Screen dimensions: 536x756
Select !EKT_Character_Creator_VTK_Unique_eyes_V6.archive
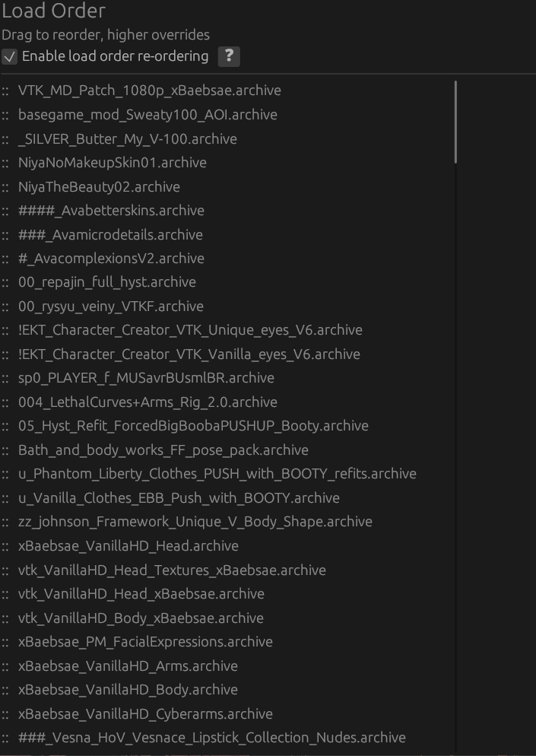[190, 330]
